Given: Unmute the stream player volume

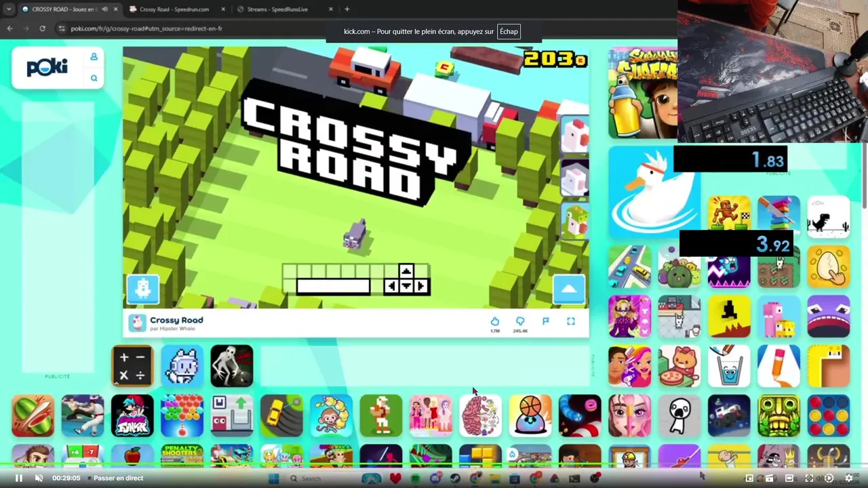Looking at the screenshot, I should point(39,478).
